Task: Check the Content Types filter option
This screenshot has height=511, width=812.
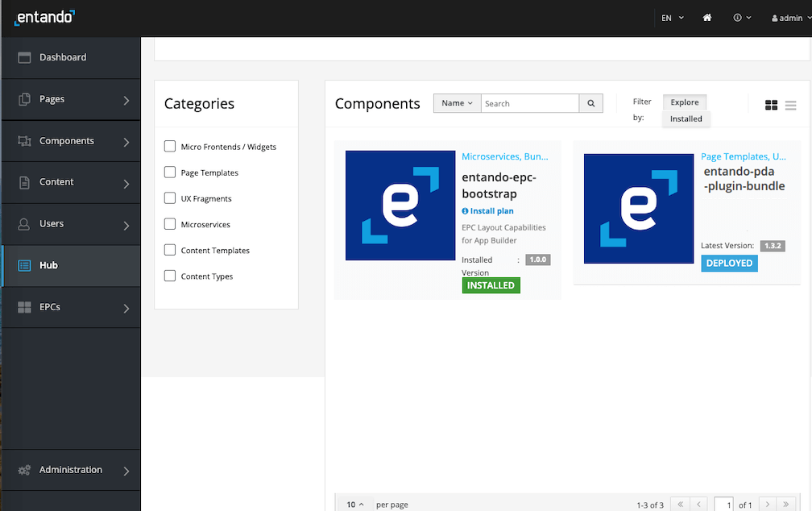Action: pos(169,276)
